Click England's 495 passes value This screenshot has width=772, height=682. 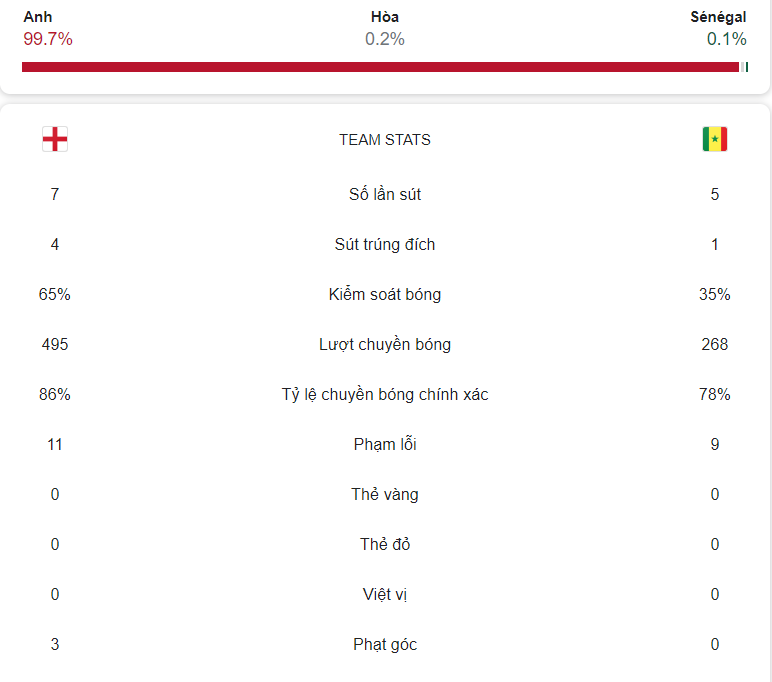pyautogui.click(x=55, y=344)
